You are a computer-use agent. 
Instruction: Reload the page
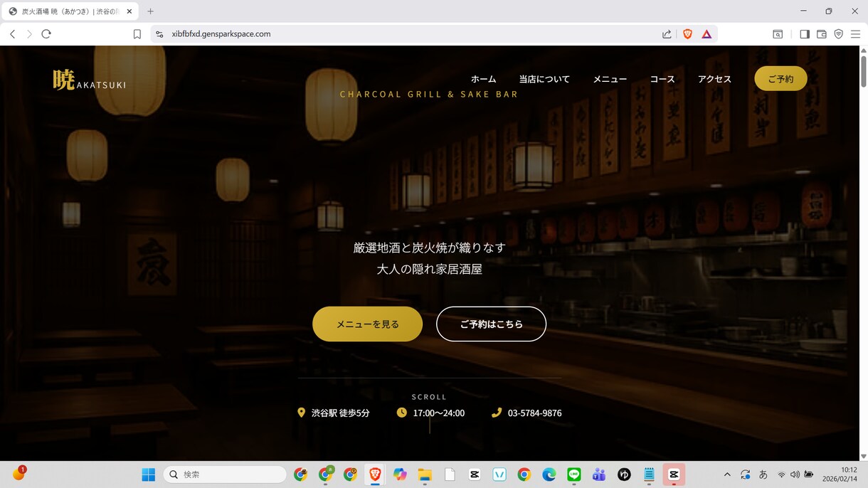[46, 34]
